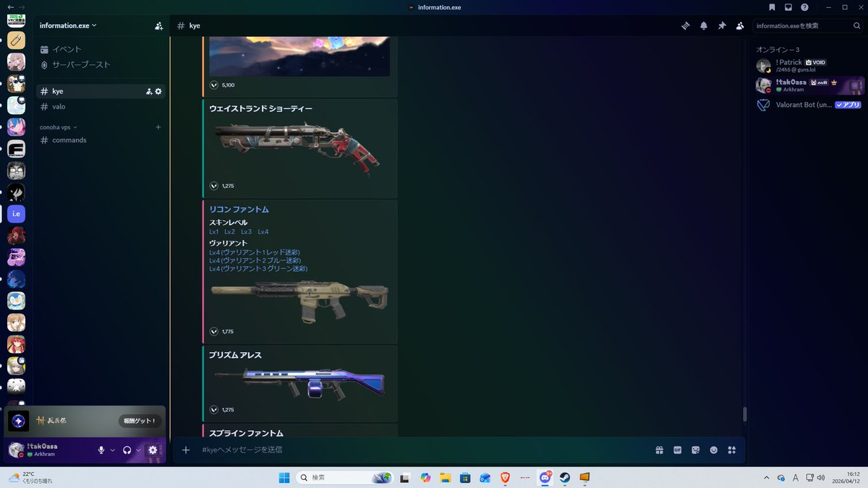This screenshot has width=868, height=488.
Task: Click the リコン ファントム title link
Action: [239, 210]
